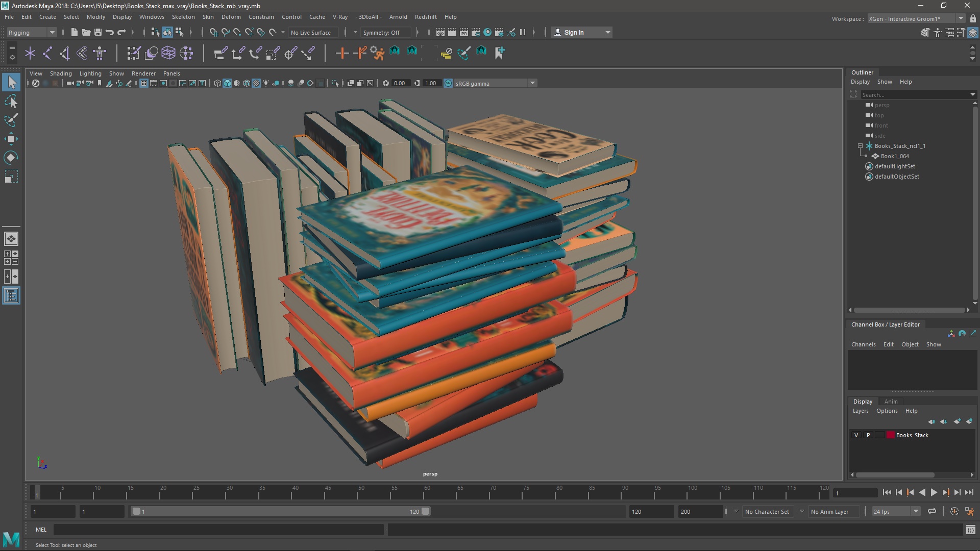Click the Redo arrow icon
Screen dimensions: 980x551
[x=121, y=32]
